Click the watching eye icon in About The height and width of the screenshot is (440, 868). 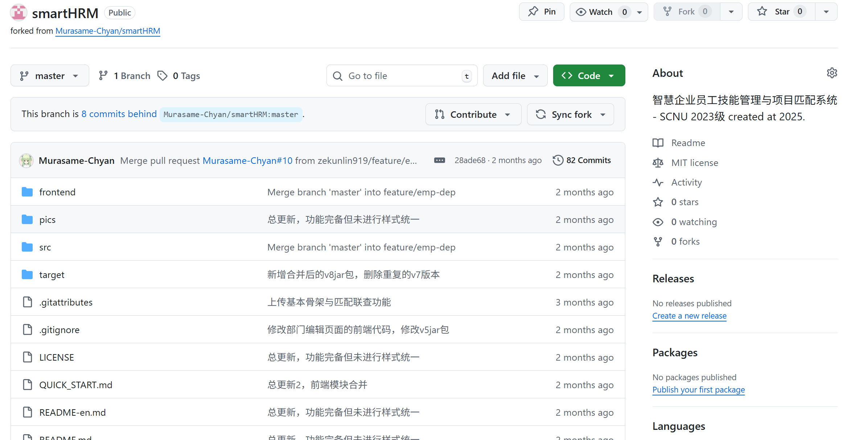pyautogui.click(x=658, y=222)
